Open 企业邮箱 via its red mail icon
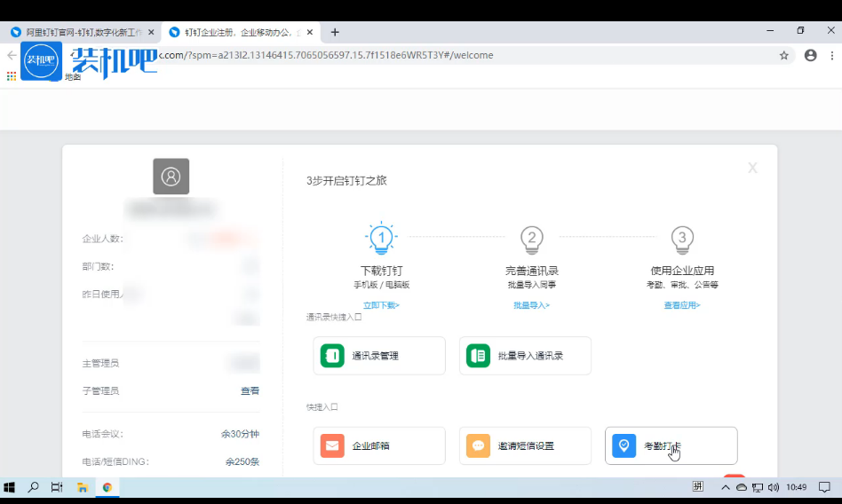 click(333, 446)
